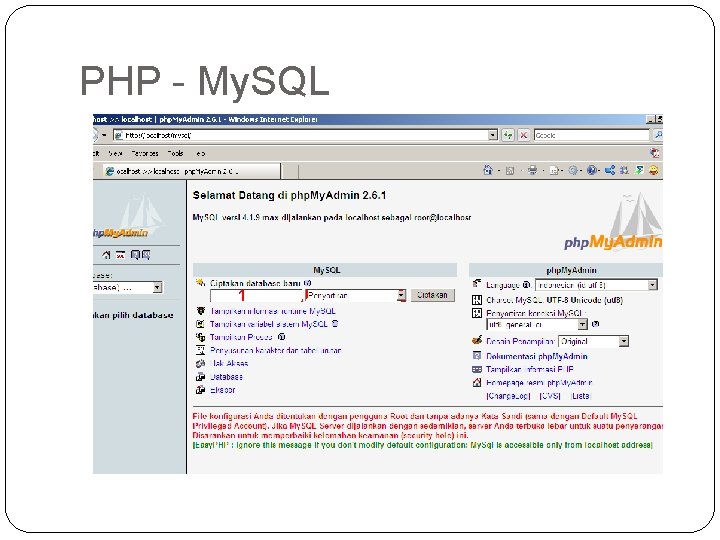Click the IE toolbar Home icon
This screenshot has width=720, height=540.
click(x=488, y=170)
